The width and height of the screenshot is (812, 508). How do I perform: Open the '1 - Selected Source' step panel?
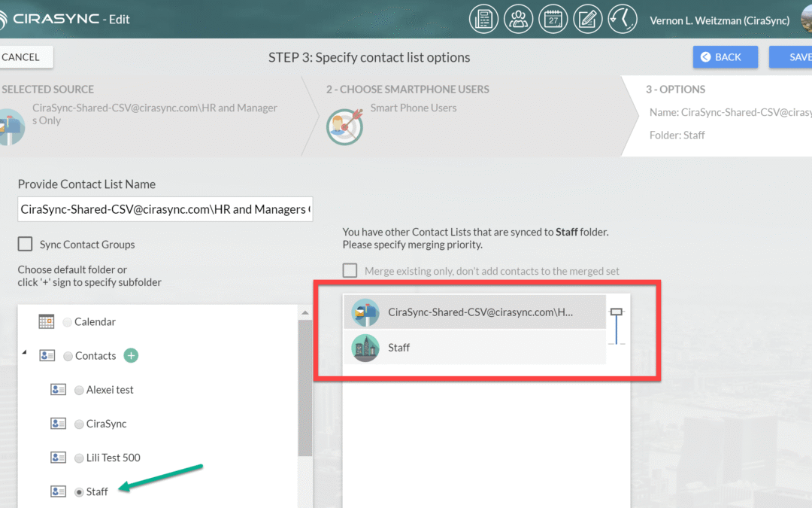click(47, 89)
